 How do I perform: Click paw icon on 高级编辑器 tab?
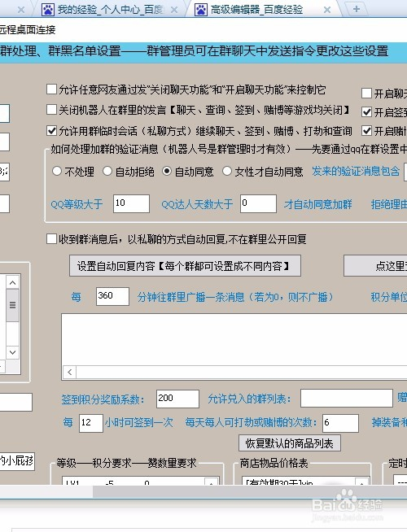(x=201, y=10)
